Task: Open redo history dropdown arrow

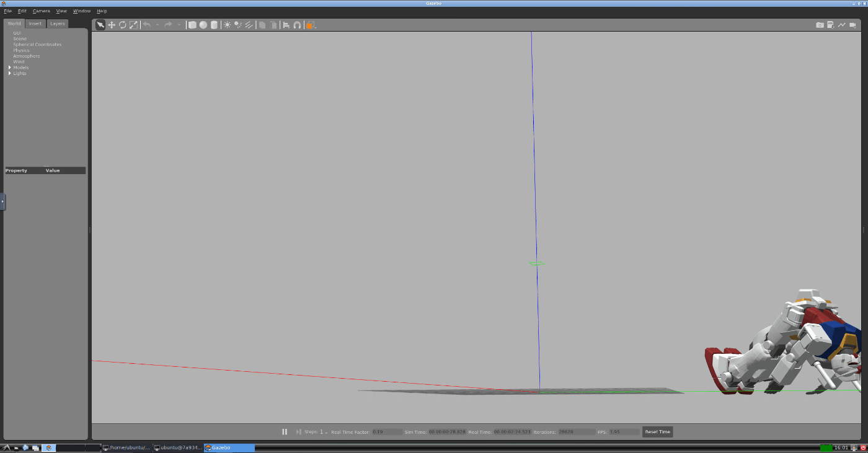Action: [179, 25]
